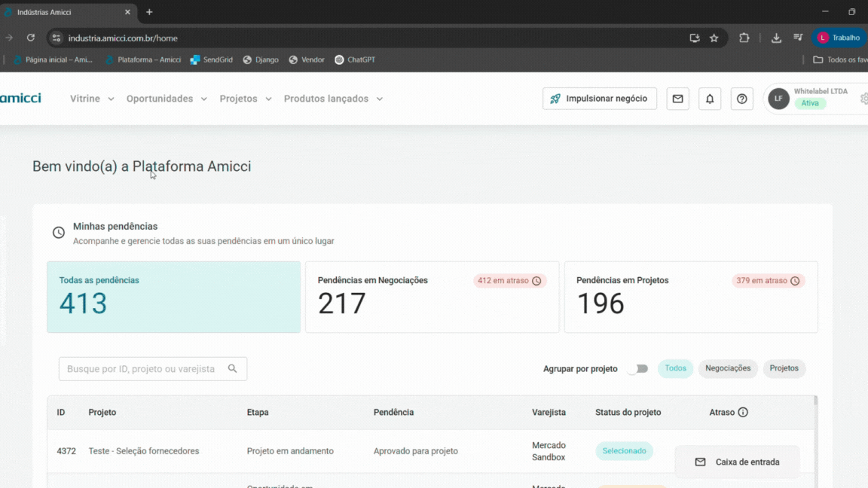Open the browser downloads icon
The height and width of the screenshot is (488, 868).
coord(776,38)
